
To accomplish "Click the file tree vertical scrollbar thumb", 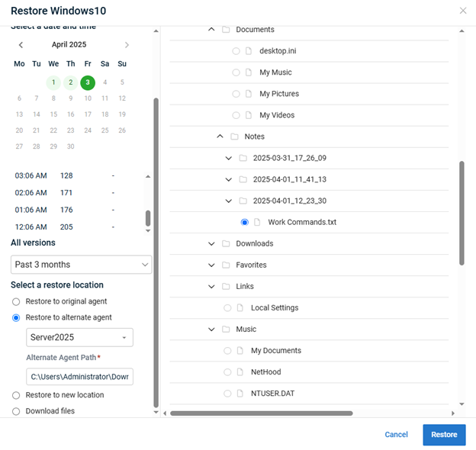I will pos(462,214).
